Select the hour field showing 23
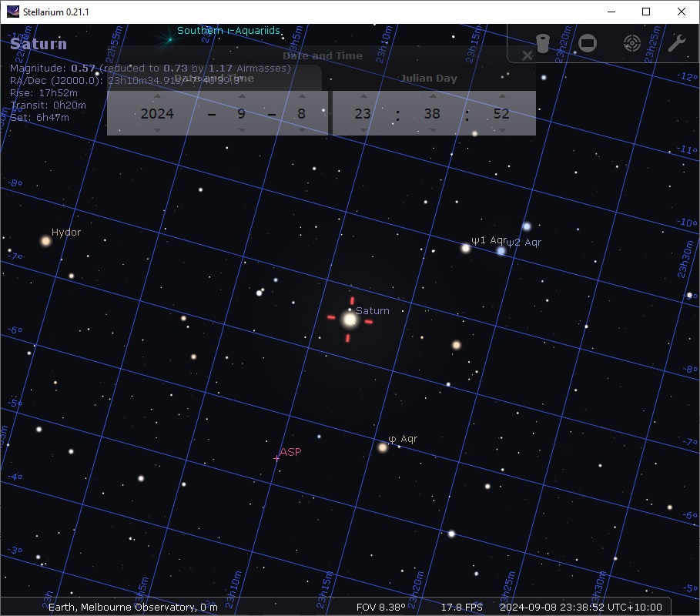 point(363,113)
